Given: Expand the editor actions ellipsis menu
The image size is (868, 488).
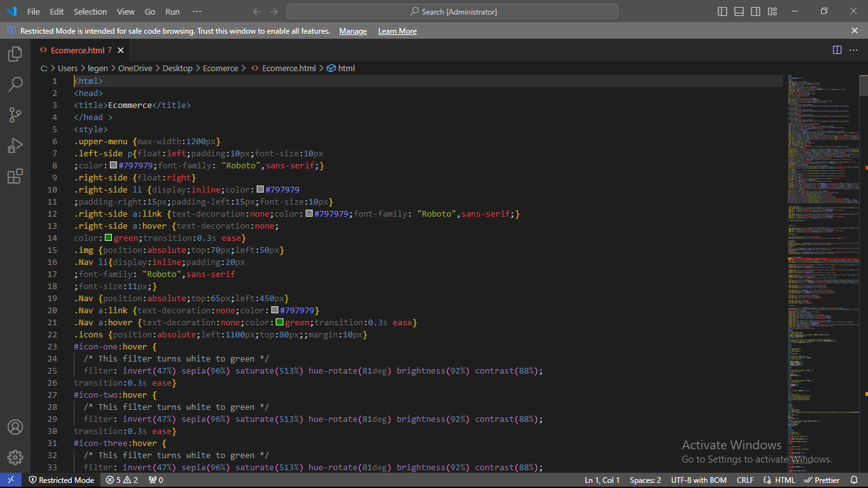Looking at the screenshot, I should pyautogui.click(x=853, y=50).
